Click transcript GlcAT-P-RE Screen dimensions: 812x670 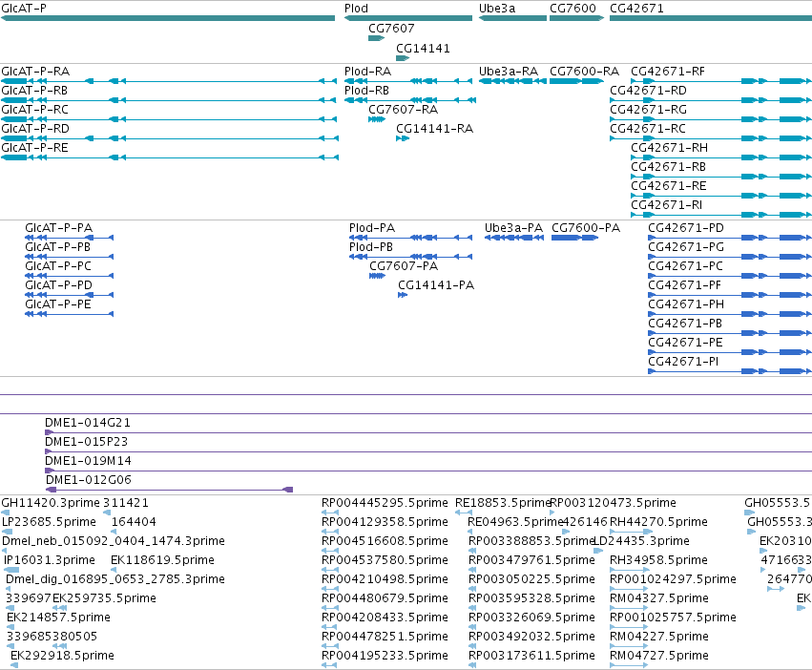[34, 148]
